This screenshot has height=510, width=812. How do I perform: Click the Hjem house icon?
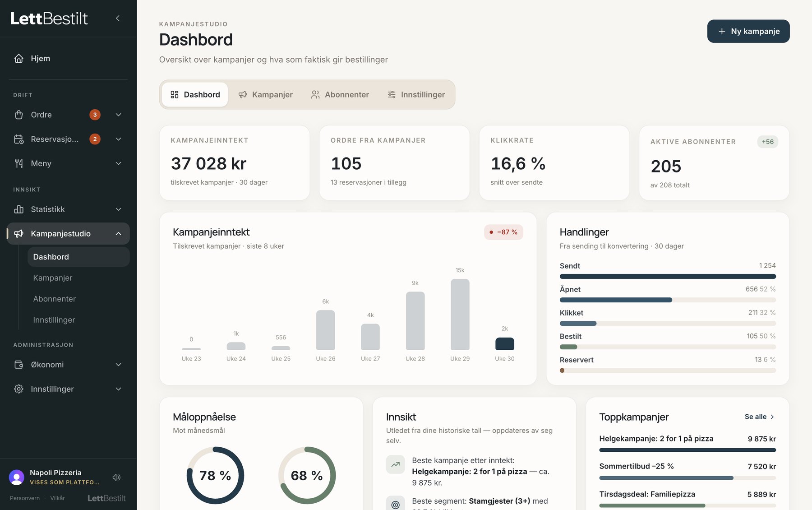click(x=18, y=58)
